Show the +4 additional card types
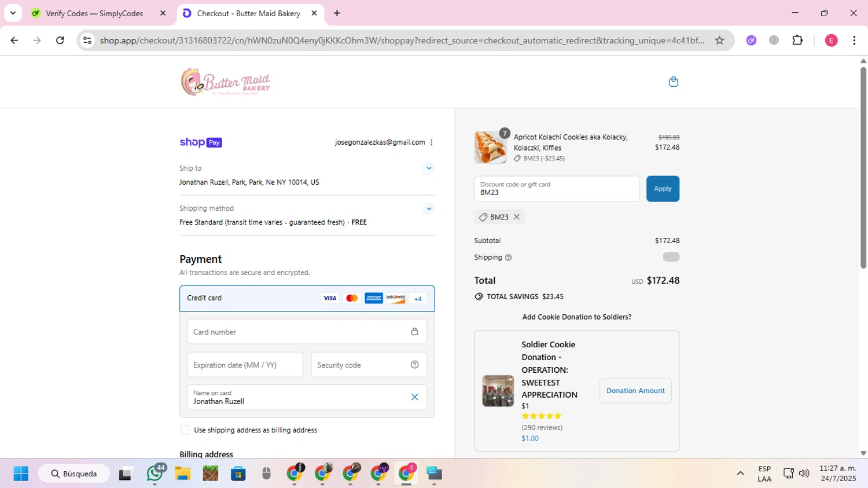 pos(418,299)
